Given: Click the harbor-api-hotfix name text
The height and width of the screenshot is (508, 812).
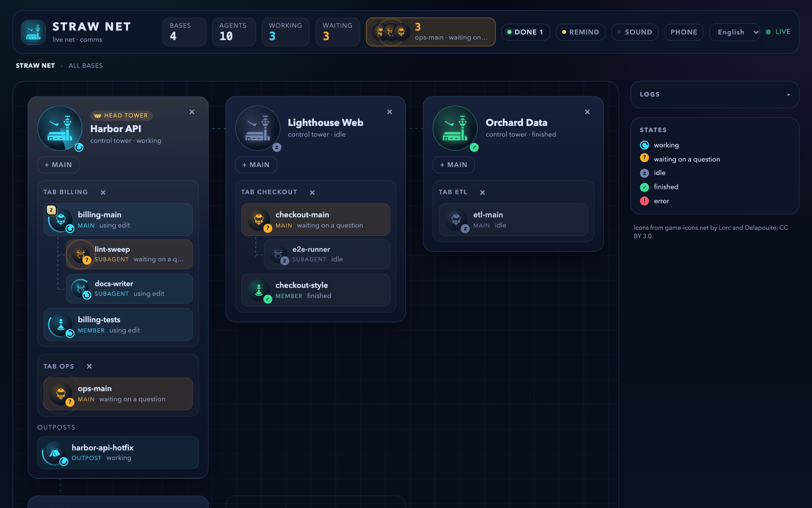Looking at the screenshot, I should 103,448.
